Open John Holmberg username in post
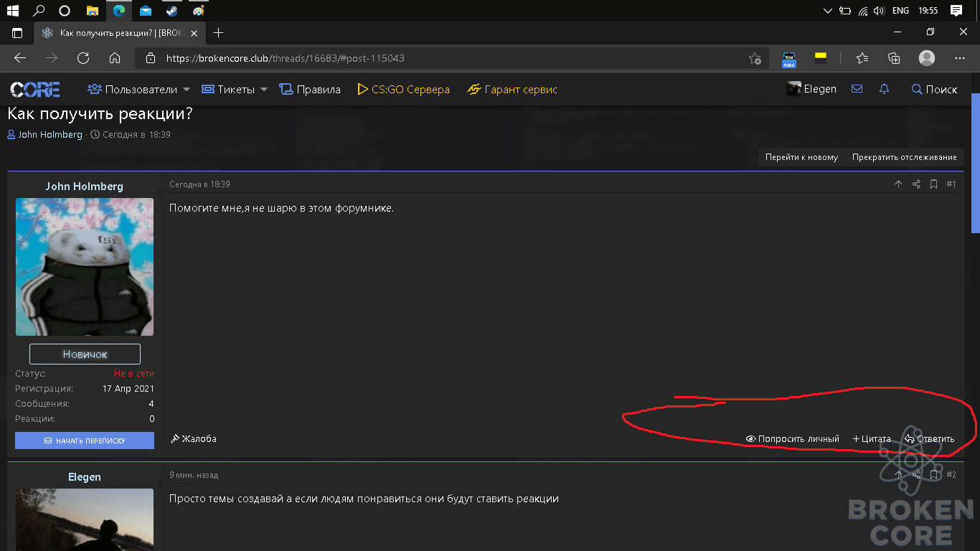Image resolution: width=980 pixels, height=551 pixels. 85,186
